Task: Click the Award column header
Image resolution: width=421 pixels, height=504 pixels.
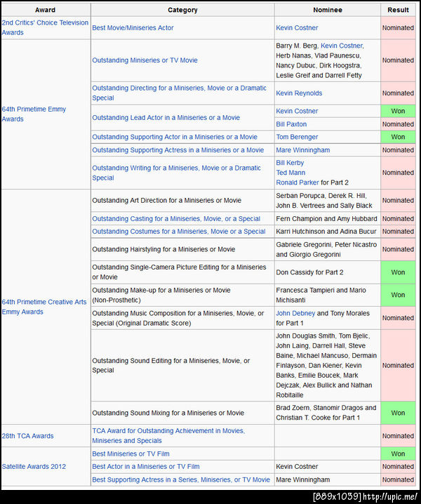Action: coord(46,10)
